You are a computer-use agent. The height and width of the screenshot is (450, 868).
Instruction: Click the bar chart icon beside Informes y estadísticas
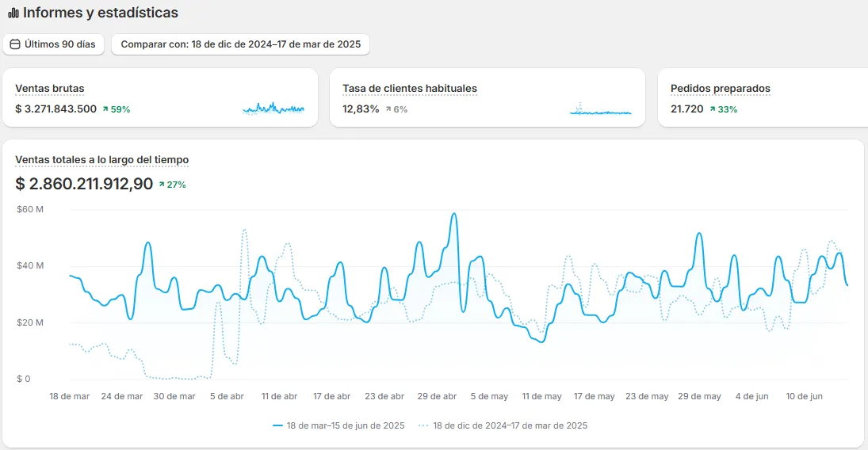(13, 13)
